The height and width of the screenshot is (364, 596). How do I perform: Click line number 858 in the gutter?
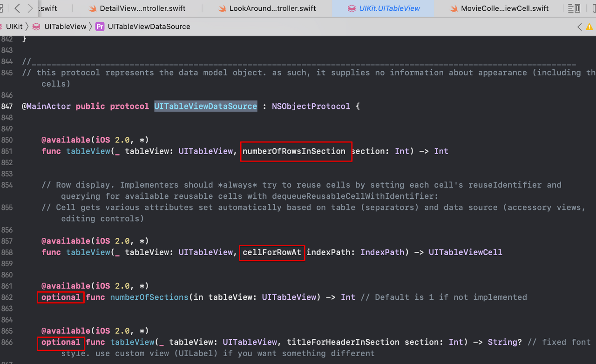point(7,252)
